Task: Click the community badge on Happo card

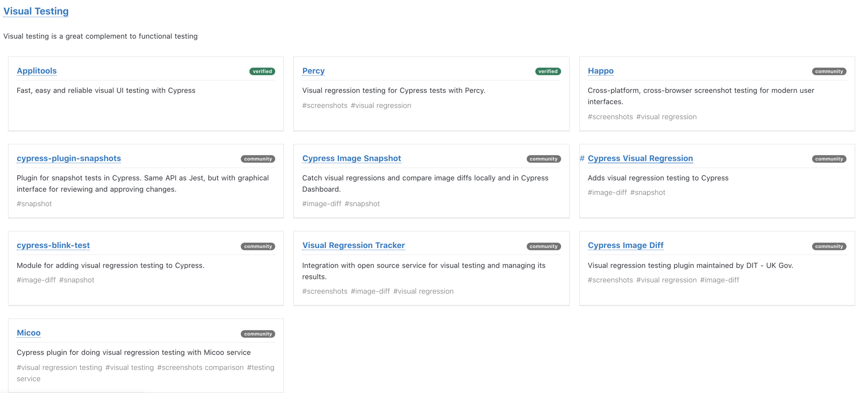Action: click(829, 71)
